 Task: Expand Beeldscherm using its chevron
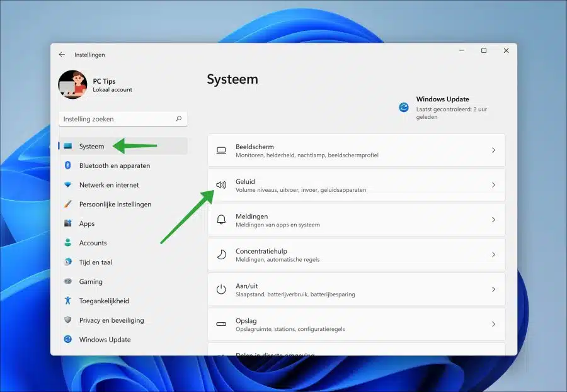[493, 150]
